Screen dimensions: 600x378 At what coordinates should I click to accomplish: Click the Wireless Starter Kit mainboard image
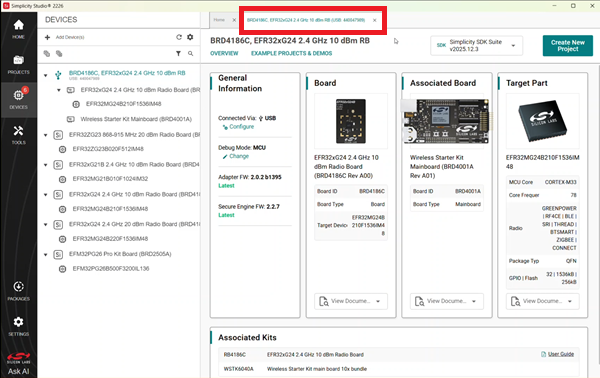[447, 121]
